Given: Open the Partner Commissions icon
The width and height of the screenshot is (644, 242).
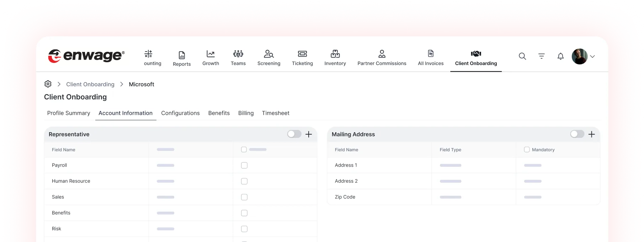Looking at the screenshot, I should [x=382, y=54].
